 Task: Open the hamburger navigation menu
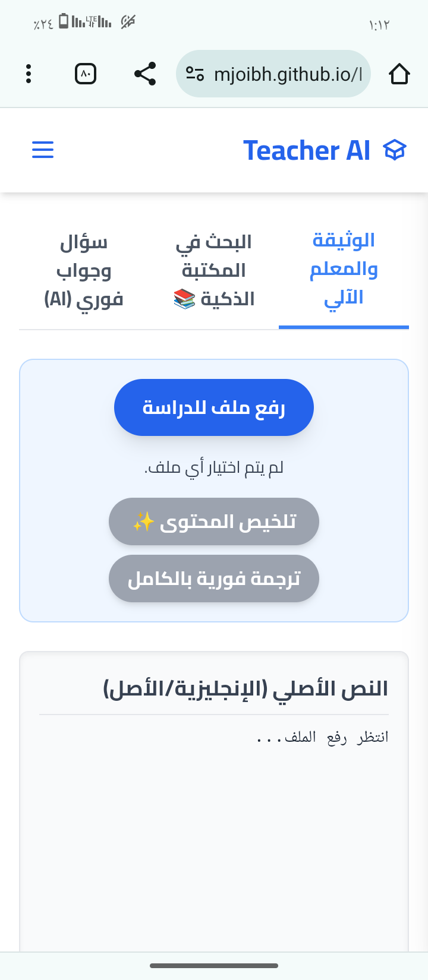(43, 150)
